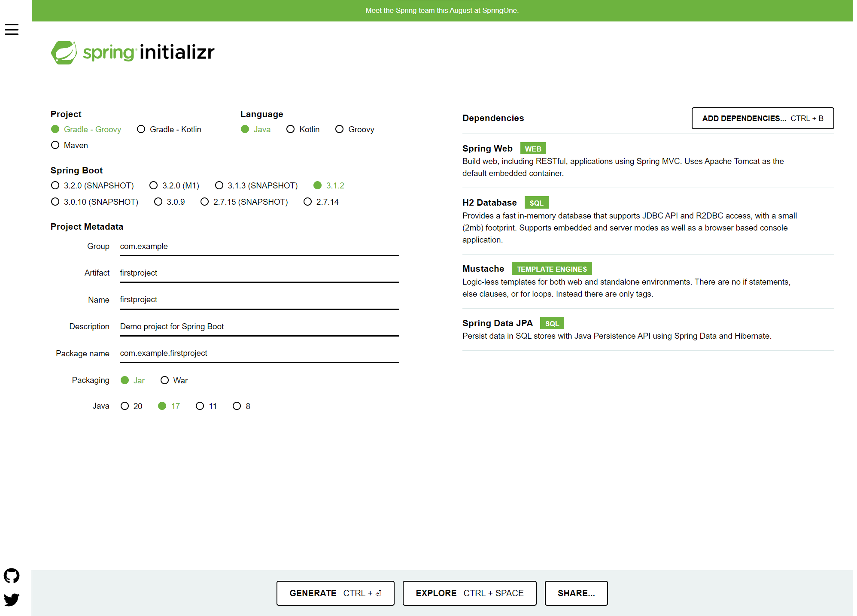Click the Twitter bird icon
This screenshot has height=616, width=857.
coord(12,599)
